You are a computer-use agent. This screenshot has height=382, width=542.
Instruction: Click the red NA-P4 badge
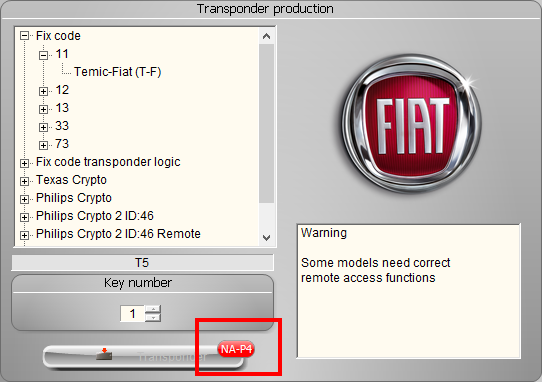click(x=236, y=349)
